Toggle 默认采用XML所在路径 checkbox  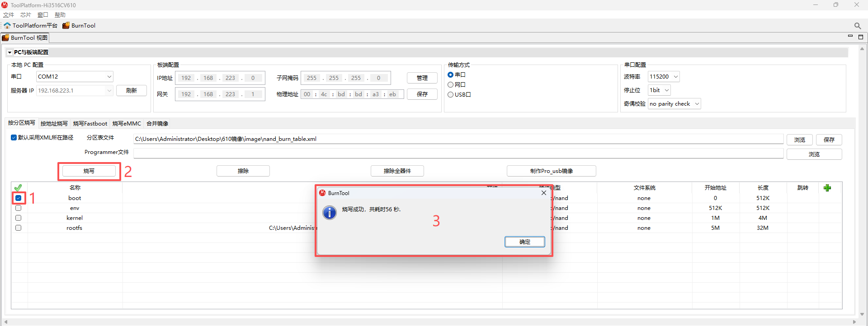pos(14,137)
